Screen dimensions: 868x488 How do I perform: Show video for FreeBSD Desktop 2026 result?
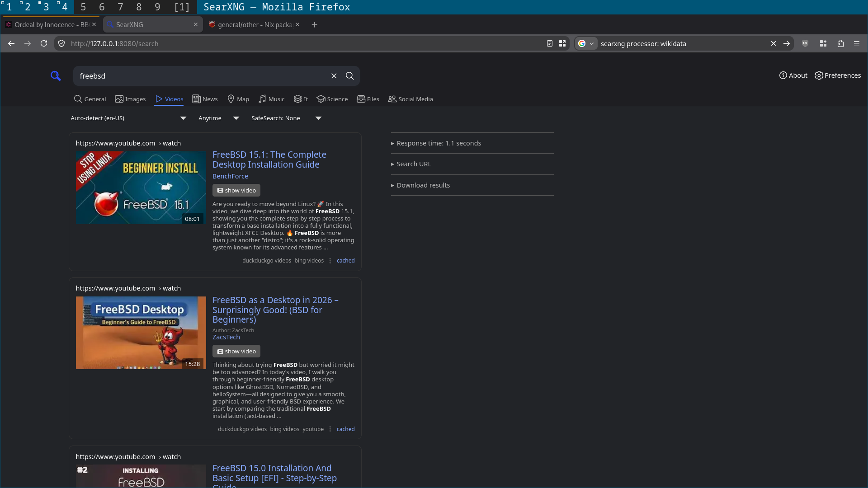(236, 351)
